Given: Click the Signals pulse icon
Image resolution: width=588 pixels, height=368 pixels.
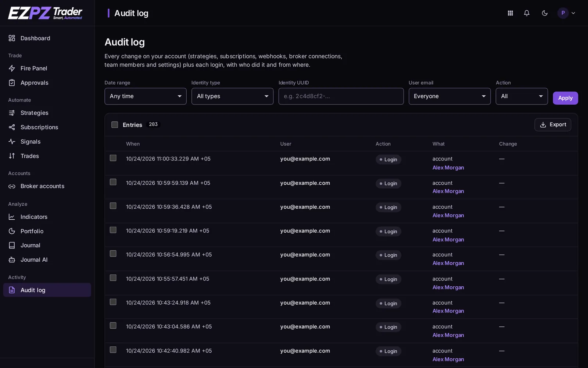Looking at the screenshot, I should [x=12, y=142].
